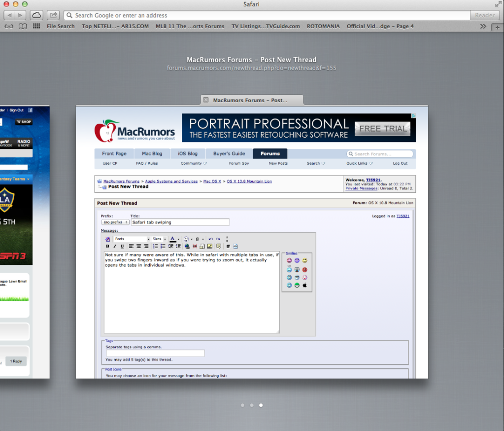Open the Forum Spy link
This screenshot has height=431, width=504.
click(239, 163)
